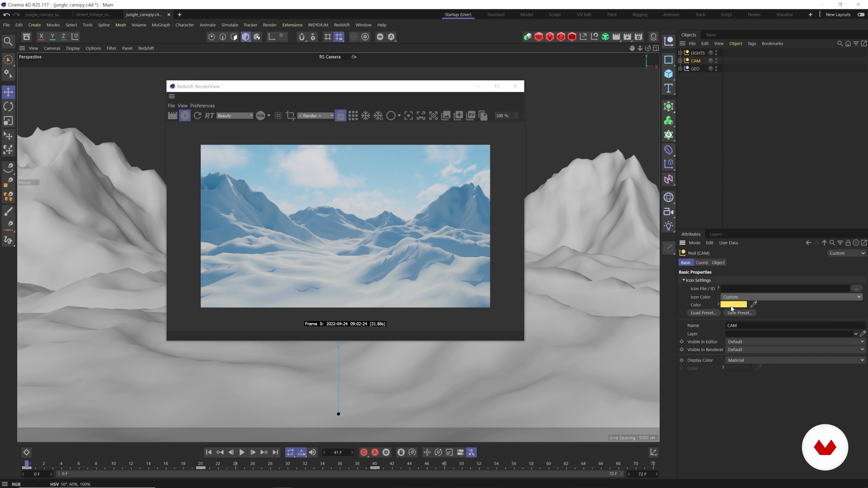Open the Icon Color dropdown

[791, 297]
